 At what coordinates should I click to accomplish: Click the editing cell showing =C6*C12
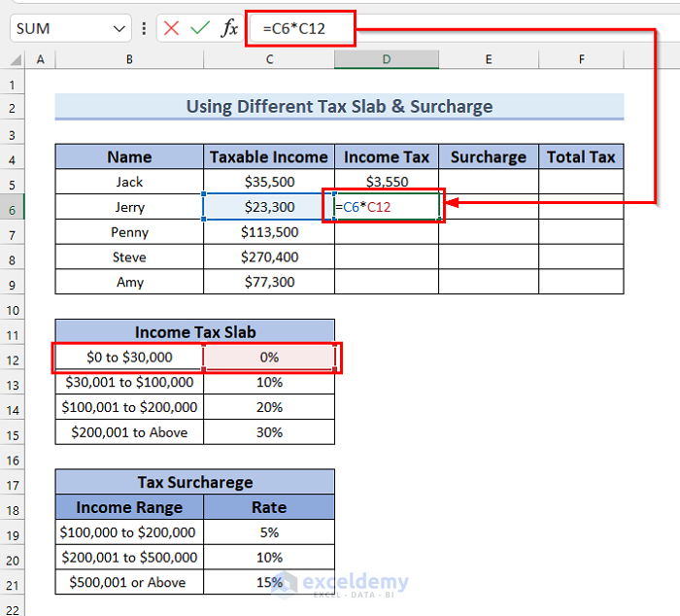click(x=387, y=207)
